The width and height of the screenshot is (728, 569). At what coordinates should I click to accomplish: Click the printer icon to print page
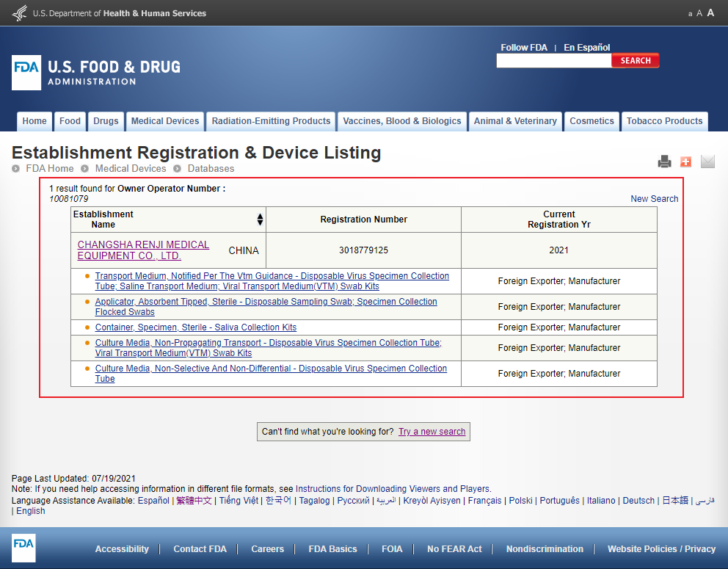click(664, 162)
